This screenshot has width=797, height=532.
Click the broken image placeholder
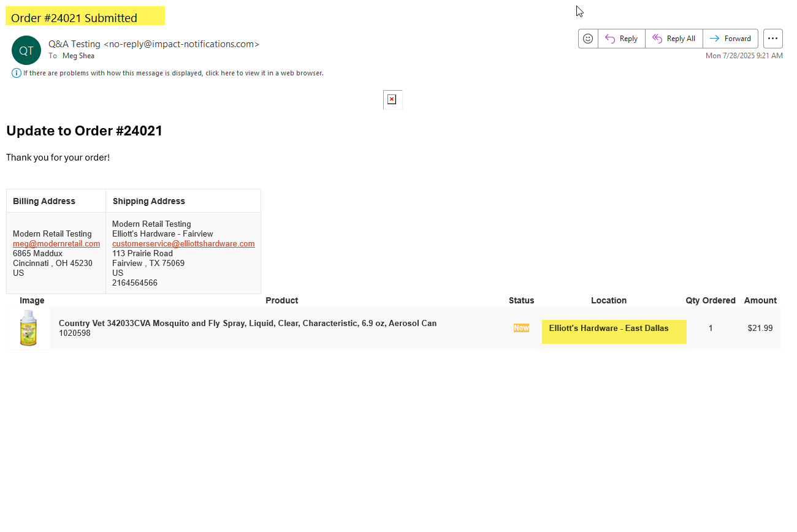(x=392, y=99)
